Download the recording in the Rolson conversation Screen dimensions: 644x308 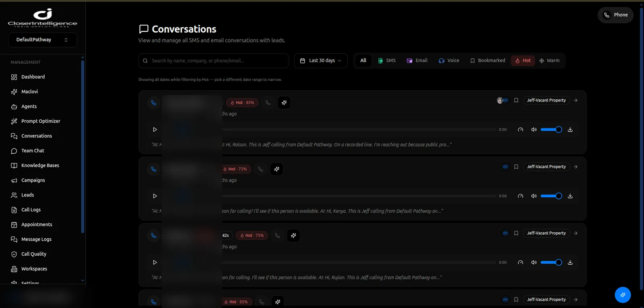click(x=570, y=130)
